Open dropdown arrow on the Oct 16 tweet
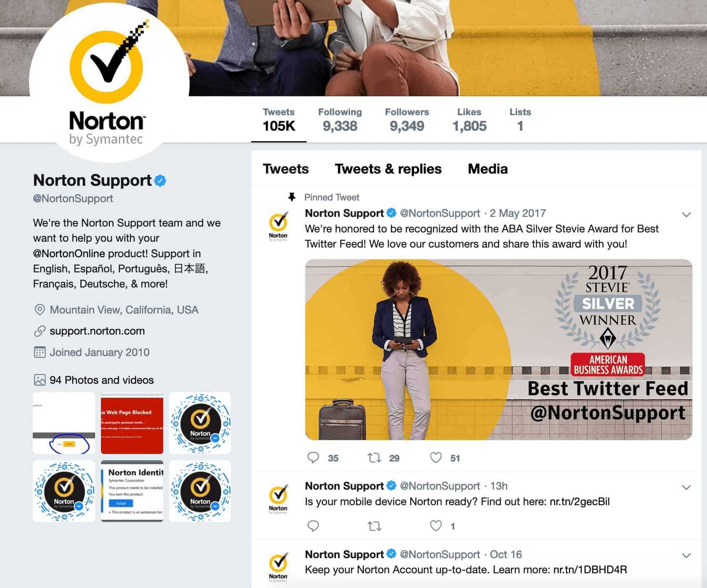This screenshot has height=588, width=707. [686, 556]
